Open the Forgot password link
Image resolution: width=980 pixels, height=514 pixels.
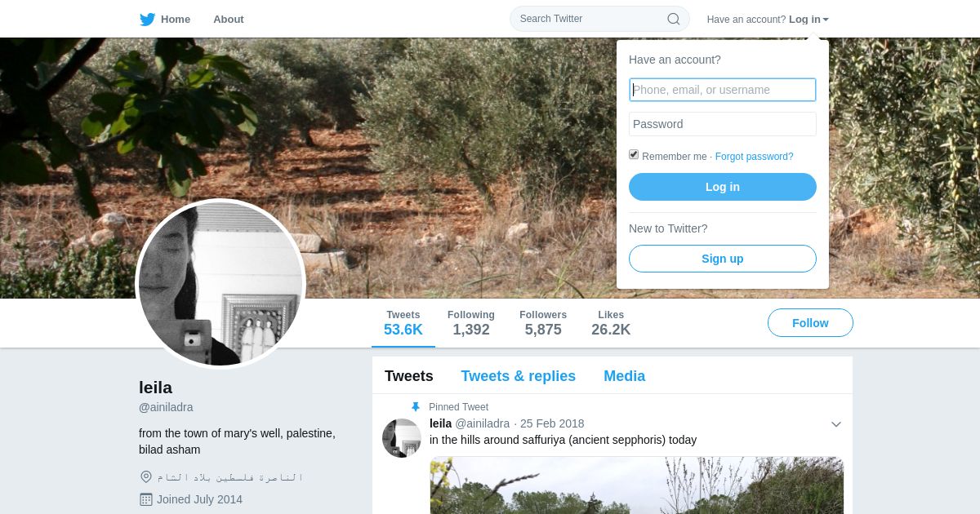(x=754, y=157)
